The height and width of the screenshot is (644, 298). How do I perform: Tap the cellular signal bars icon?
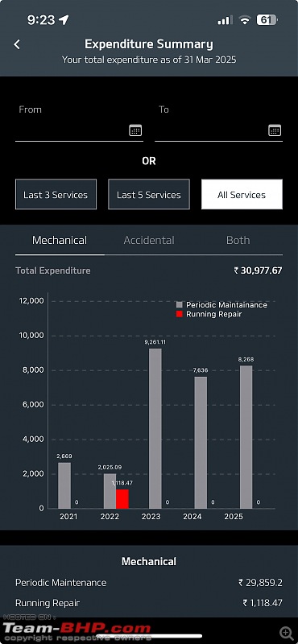(226, 20)
